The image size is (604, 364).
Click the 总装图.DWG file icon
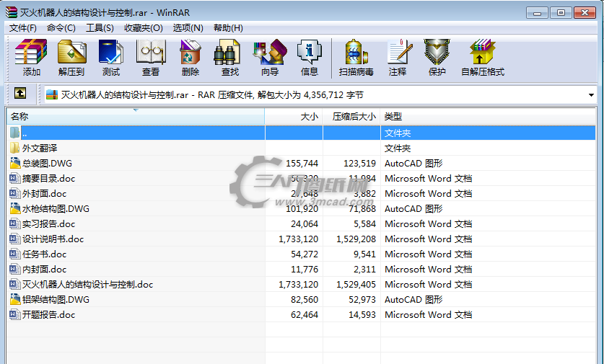coord(14,163)
